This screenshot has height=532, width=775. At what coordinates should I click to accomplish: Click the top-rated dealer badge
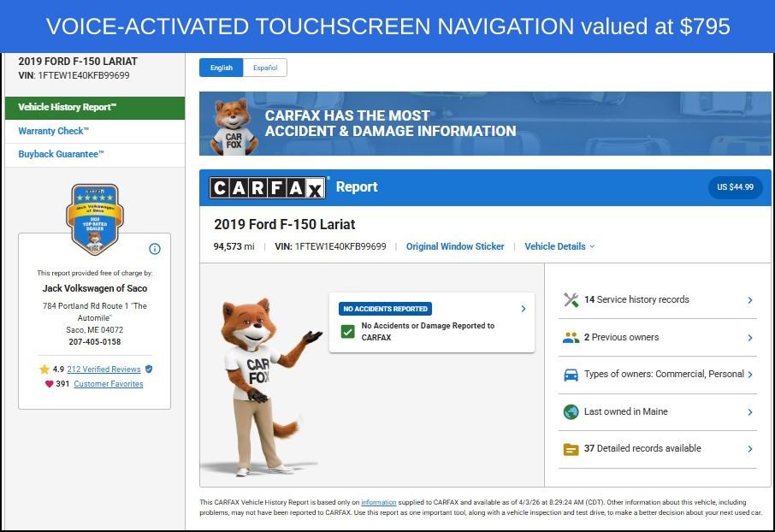coord(94,218)
